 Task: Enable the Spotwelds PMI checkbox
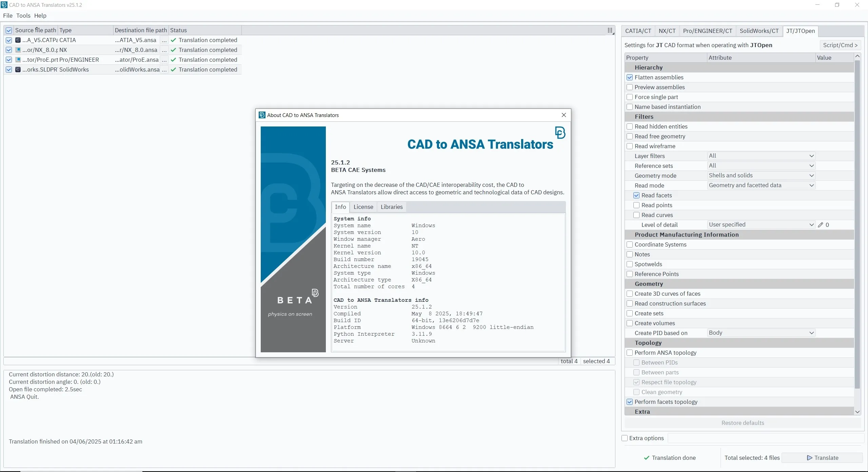click(x=630, y=264)
